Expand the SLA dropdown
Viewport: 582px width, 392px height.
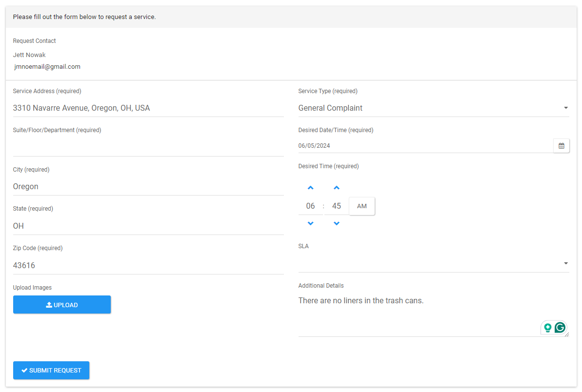click(433, 263)
